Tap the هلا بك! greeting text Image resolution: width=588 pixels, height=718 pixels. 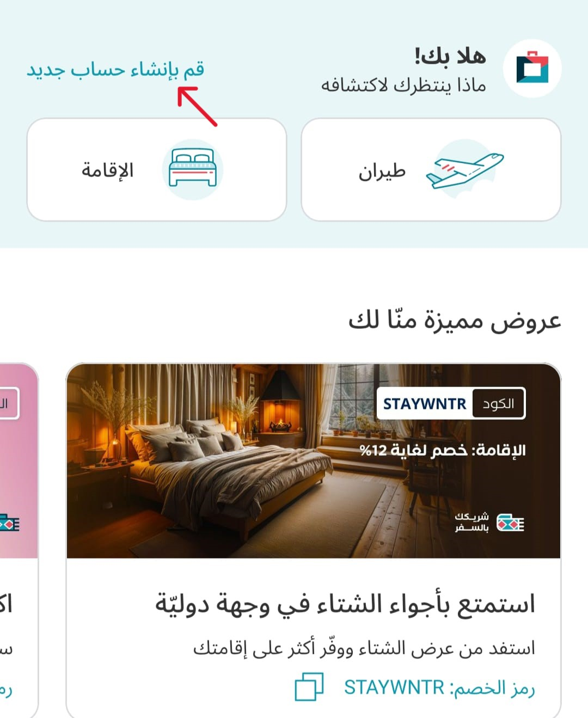(x=450, y=56)
